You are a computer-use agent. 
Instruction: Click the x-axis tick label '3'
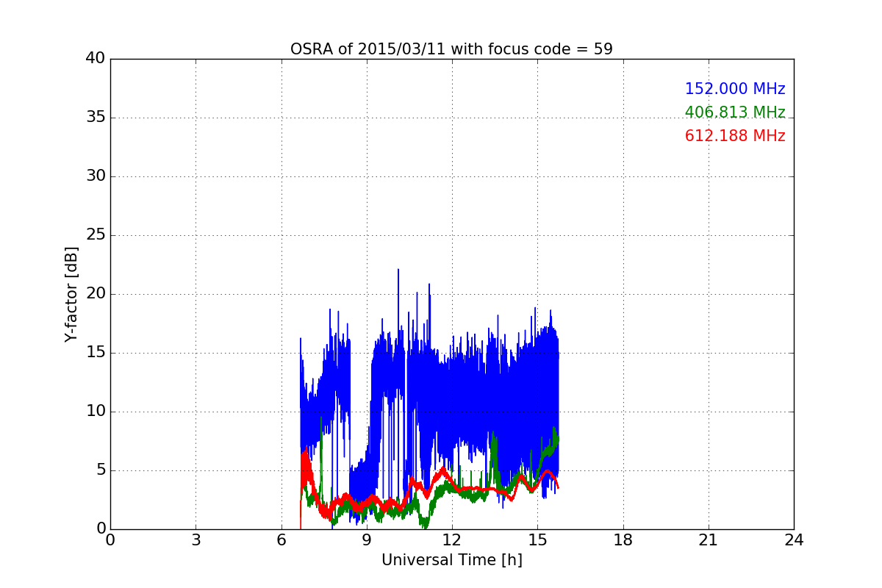coord(196,540)
